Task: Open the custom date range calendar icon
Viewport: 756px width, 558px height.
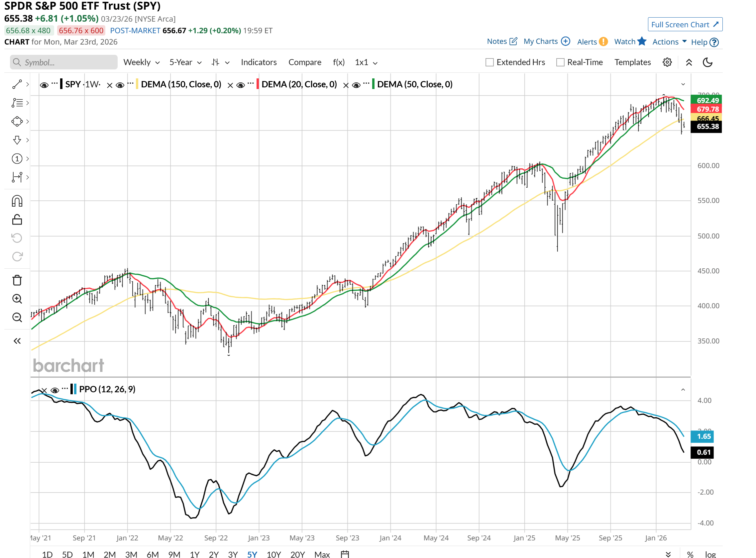Action: click(x=345, y=554)
